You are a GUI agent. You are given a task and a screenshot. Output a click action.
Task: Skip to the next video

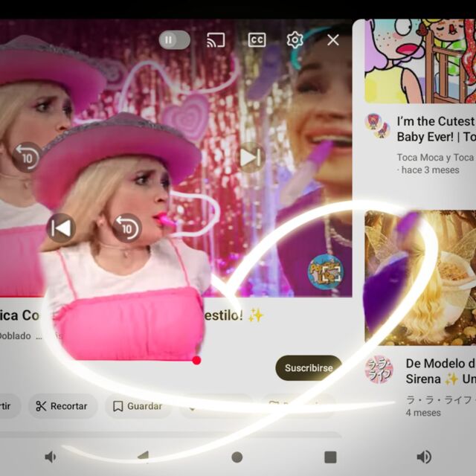(250, 157)
